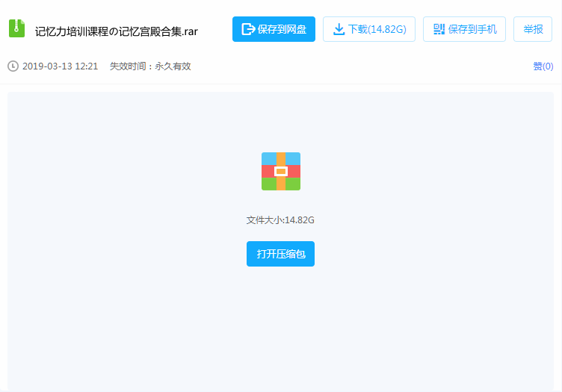Select the file name 记忆力培训课程の记忆宫殿合集.rar
Viewport: 562px width, 392px height.
tap(117, 31)
